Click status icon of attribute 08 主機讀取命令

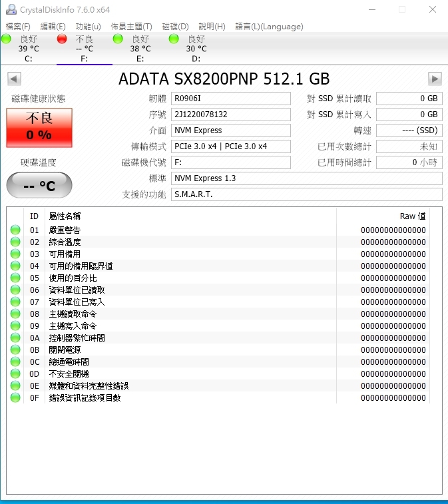(15, 314)
